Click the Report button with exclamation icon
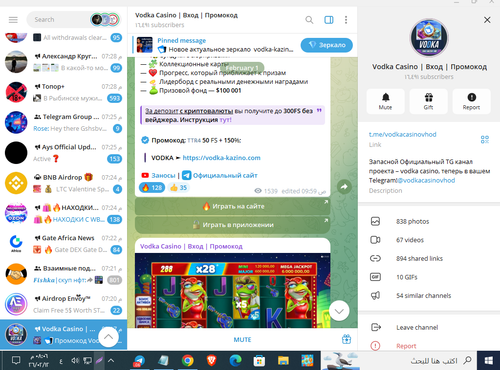Screen dimensions: 500x370 click(x=471, y=101)
